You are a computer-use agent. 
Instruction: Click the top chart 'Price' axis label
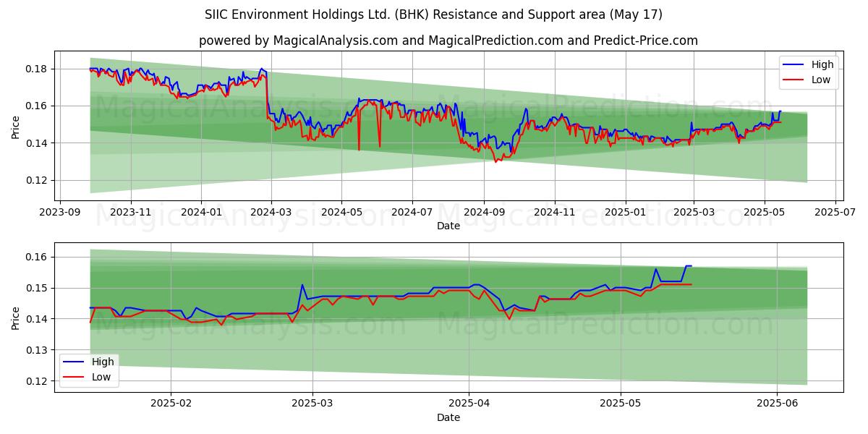(16, 126)
